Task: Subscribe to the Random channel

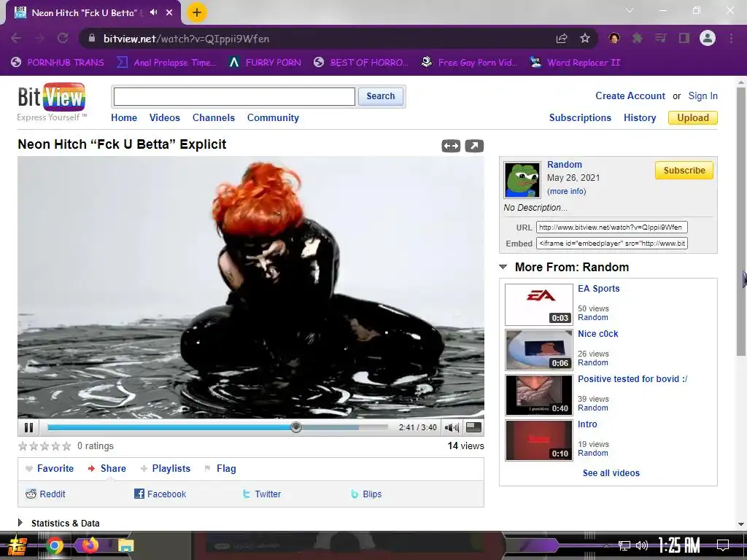Action: (684, 171)
